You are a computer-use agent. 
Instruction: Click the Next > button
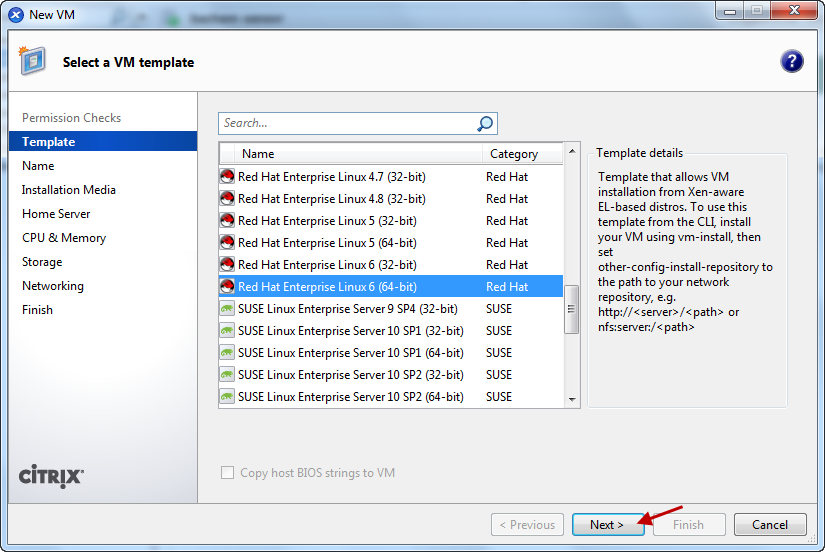point(608,525)
